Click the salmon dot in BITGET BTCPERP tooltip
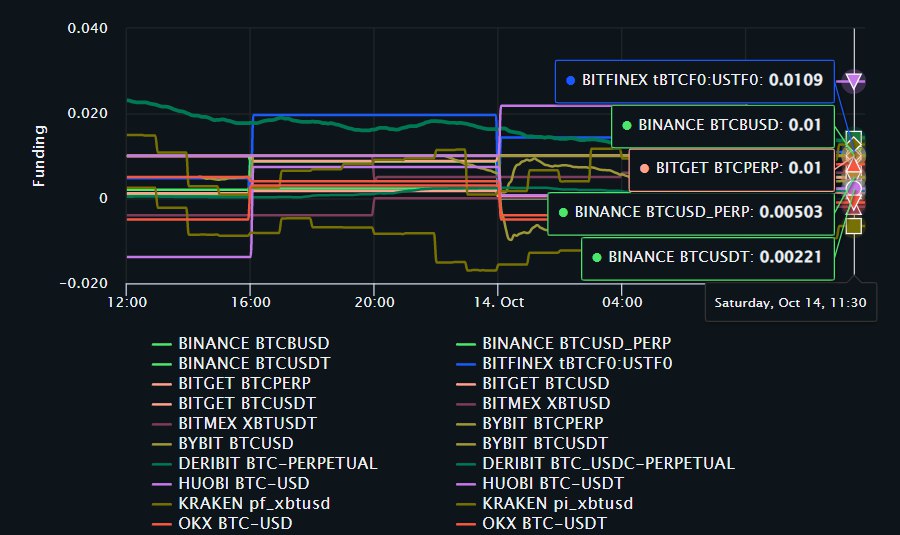This screenshot has width=900, height=535. (644, 169)
